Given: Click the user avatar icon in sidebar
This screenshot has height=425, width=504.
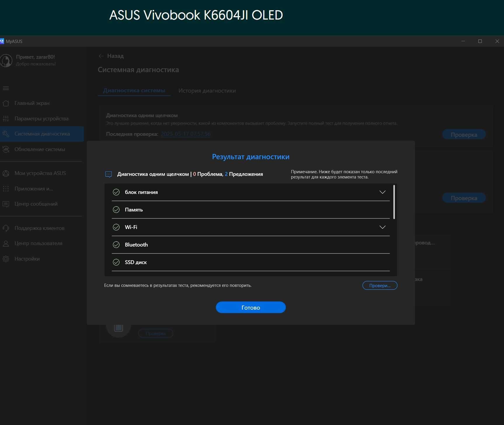Looking at the screenshot, I should tap(6, 60).
